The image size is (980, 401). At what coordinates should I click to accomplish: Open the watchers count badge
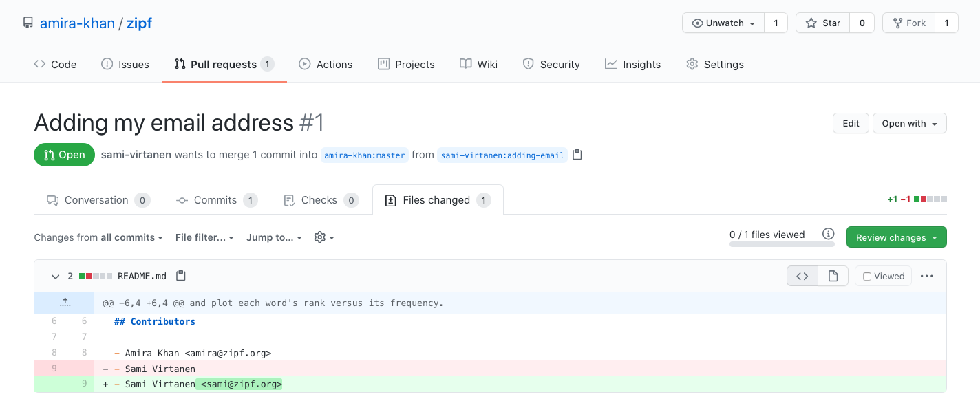776,23
